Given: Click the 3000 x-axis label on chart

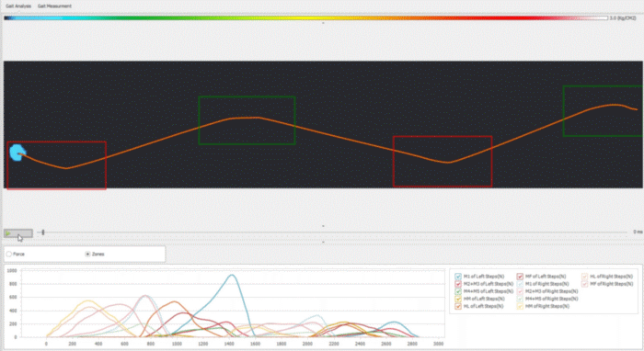Looking at the screenshot, I should pyautogui.click(x=438, y=344).
